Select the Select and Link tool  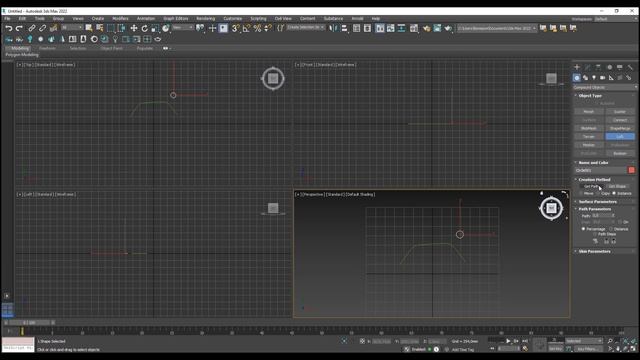32,28
